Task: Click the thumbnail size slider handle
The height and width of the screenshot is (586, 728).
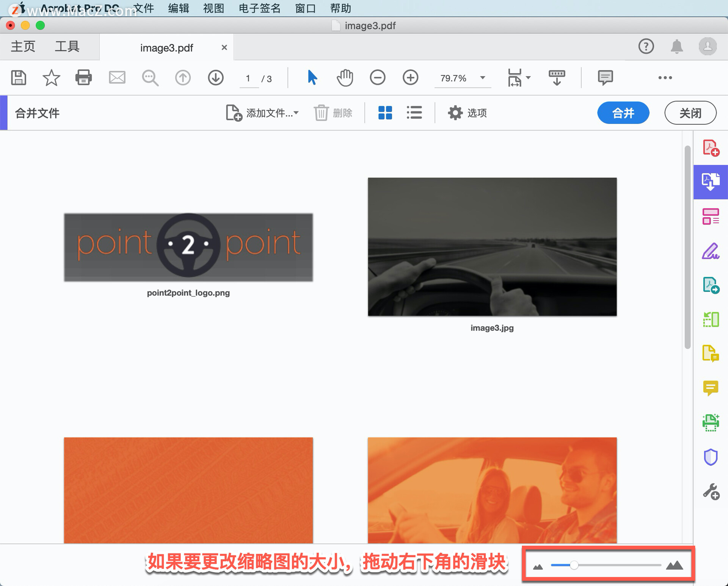Action: [574, 565]
